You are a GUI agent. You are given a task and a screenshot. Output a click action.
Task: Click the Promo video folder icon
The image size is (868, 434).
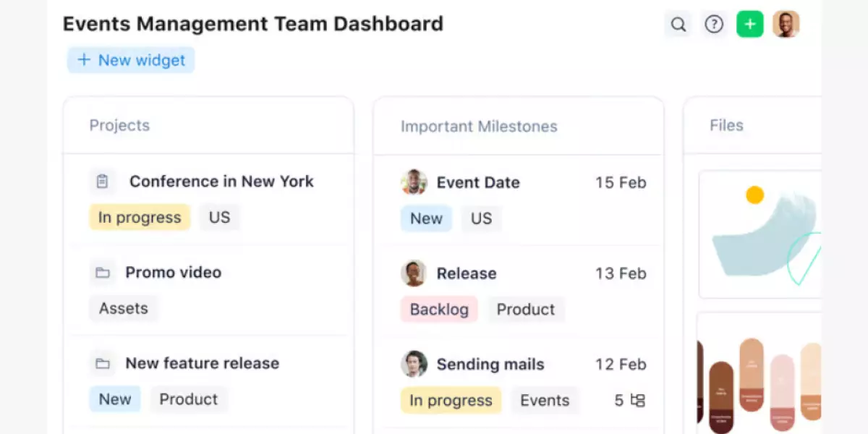[103, 273]
